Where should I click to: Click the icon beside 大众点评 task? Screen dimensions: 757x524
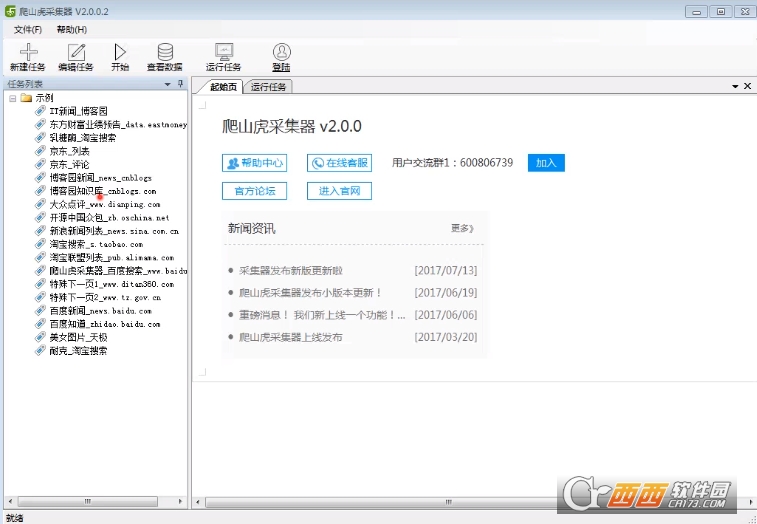[x=41, y=204]
